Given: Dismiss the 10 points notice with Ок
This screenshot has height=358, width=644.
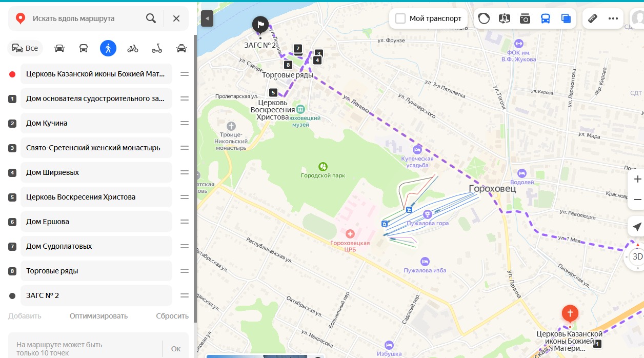Looking at the screenshot, I should (x=176, y=349).
